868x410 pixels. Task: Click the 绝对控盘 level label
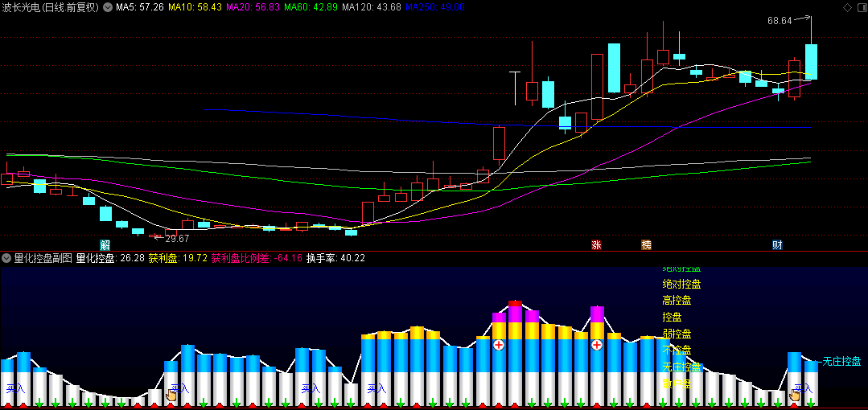pyautogui.click(x=681, y=285)
